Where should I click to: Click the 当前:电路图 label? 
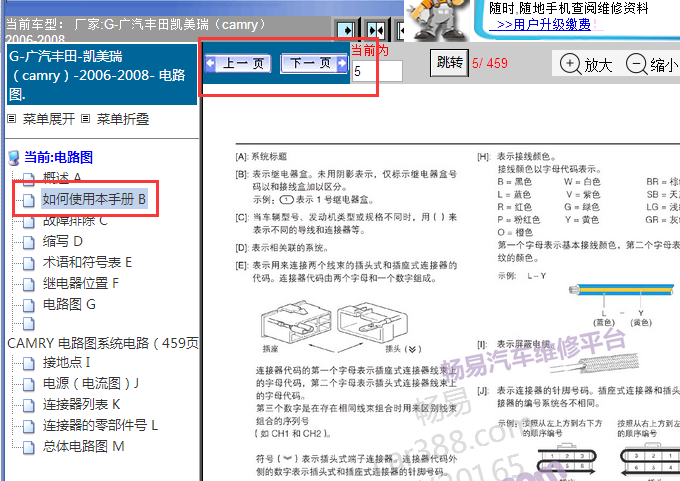pos(58,157)
